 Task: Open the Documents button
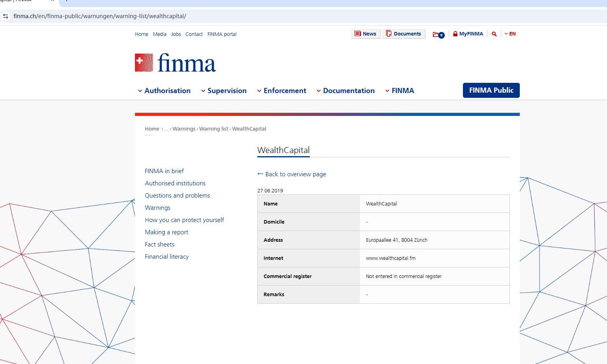[403, 34]
